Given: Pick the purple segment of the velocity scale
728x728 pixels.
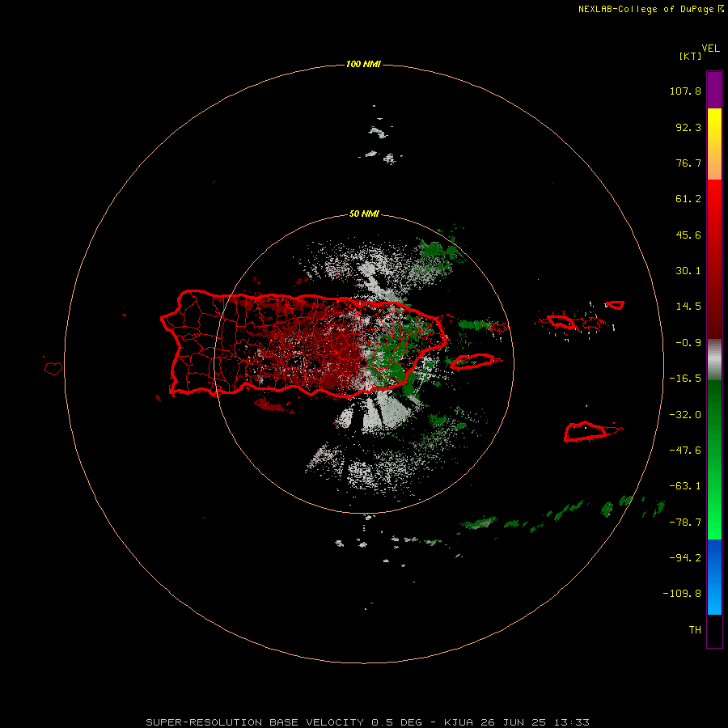Looking at the screenshot, I should coord(714,90).
